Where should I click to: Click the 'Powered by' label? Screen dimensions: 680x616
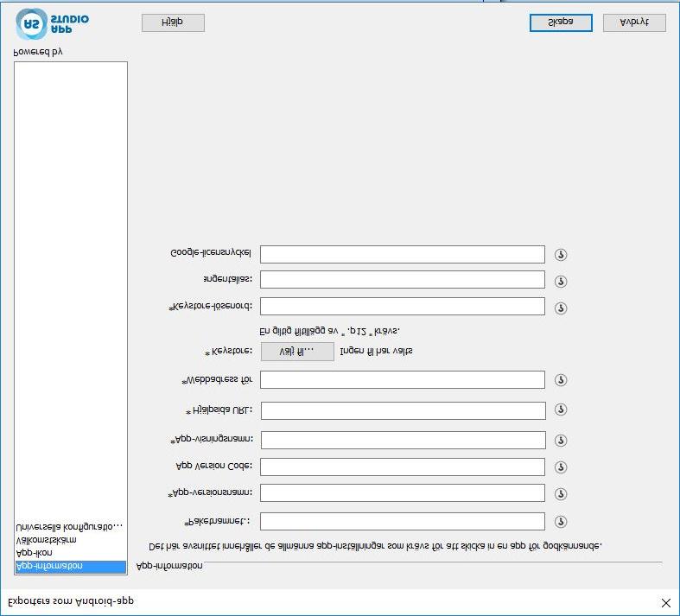38,53
